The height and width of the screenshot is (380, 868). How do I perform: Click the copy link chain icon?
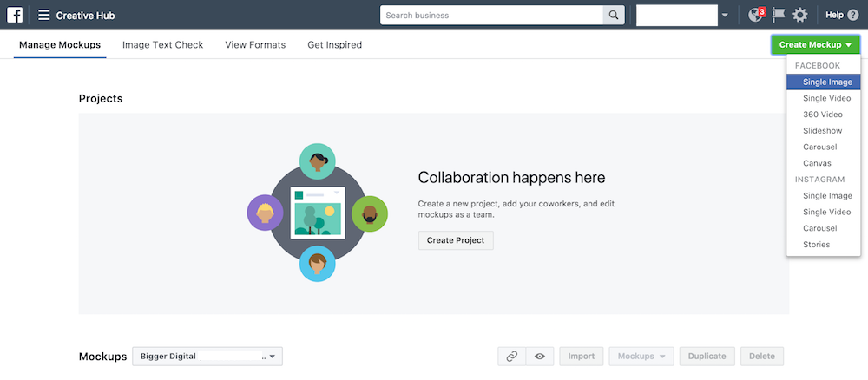click(512, 357)
